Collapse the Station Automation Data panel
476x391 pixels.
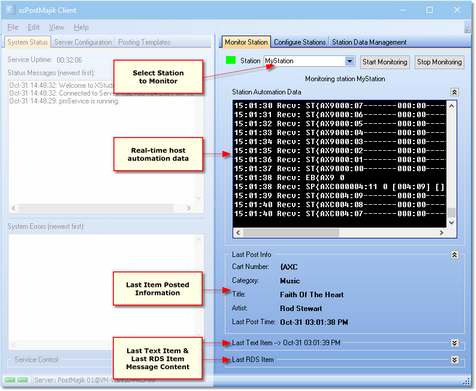pyautogui.click(x=454, y=92)
